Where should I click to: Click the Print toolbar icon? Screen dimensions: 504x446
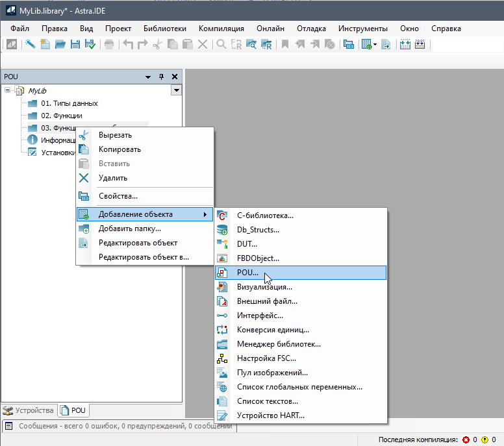point(109,44)
